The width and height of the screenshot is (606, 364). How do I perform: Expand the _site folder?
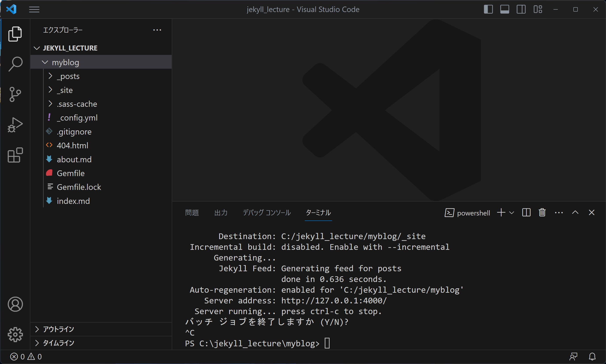click(101, 90)
